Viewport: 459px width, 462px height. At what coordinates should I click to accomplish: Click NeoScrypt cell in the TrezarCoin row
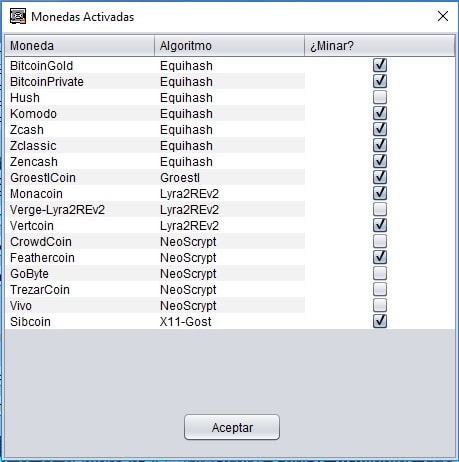tap(229, 290)
